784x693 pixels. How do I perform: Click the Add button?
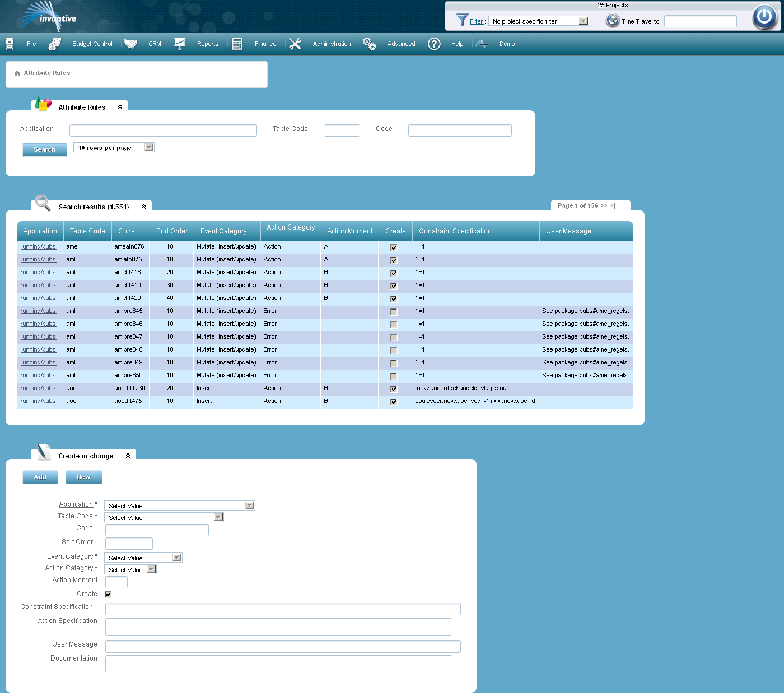(x=40, y=477)
